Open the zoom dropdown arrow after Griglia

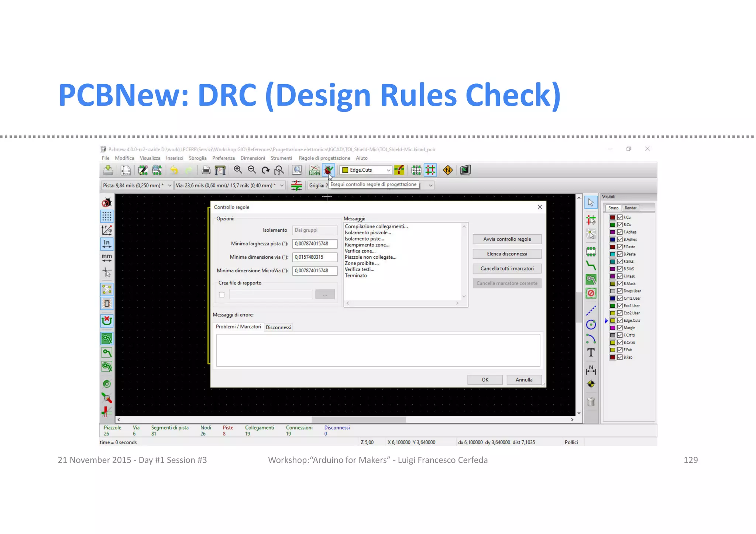[x=430, y=185]
